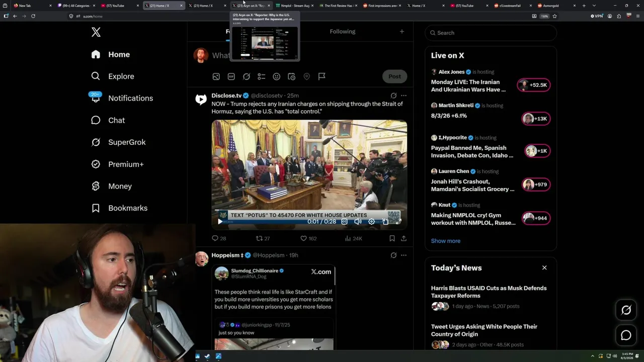Image resolution: width=644 pixels, height=362 pixels.
Task: Open the Steam taskbar icon
Action: 207,356
